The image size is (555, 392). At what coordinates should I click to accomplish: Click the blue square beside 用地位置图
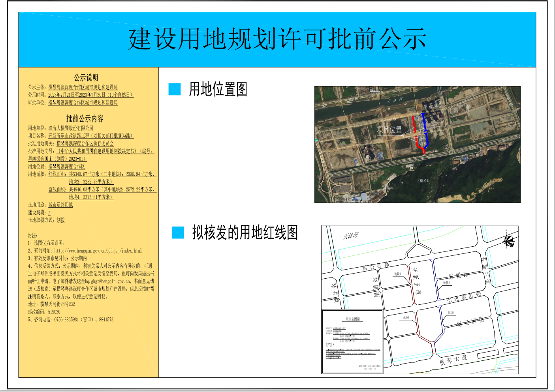coord(175,89)
